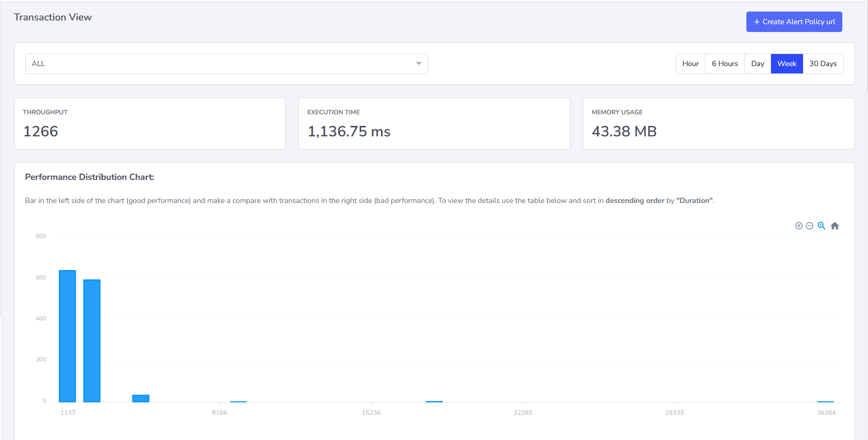Click the Execution Time metric card

[x=434, y=123]
